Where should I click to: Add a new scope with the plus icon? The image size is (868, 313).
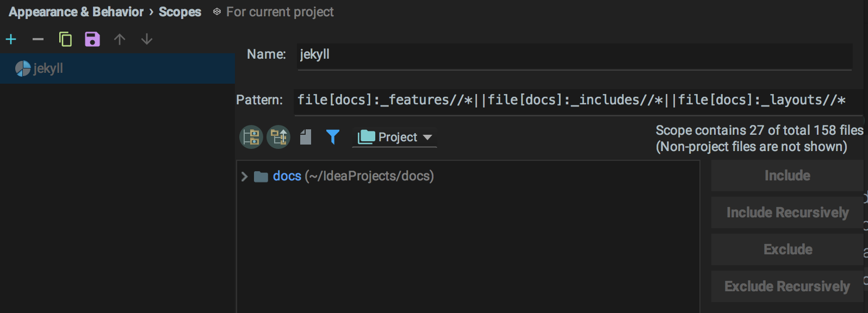click(11, 39)
